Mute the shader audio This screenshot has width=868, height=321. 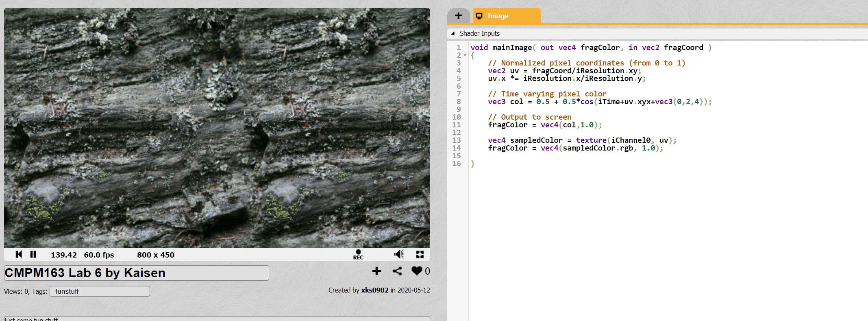[399, 254]
